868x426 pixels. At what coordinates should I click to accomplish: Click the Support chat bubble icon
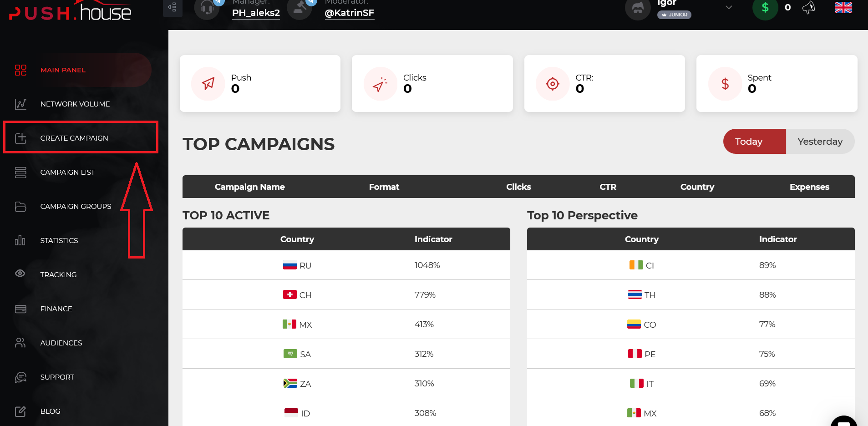coord(20,377)
